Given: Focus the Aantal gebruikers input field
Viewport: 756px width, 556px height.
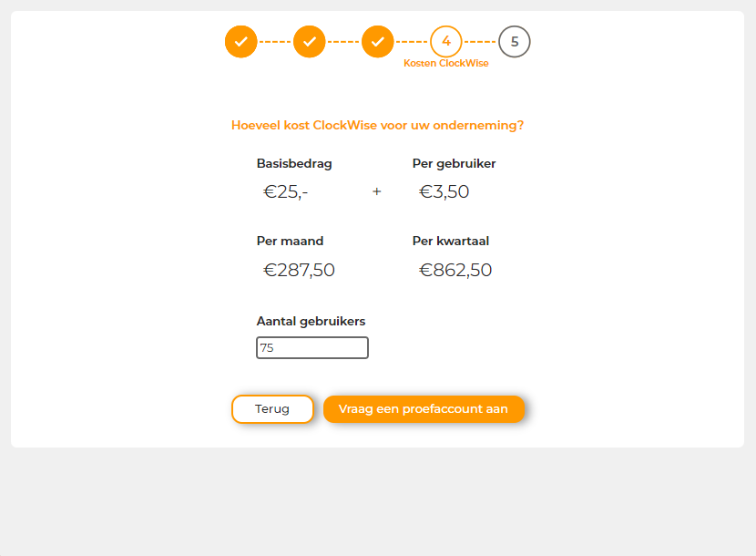Looking at the screenshot, I should (312, 348).
